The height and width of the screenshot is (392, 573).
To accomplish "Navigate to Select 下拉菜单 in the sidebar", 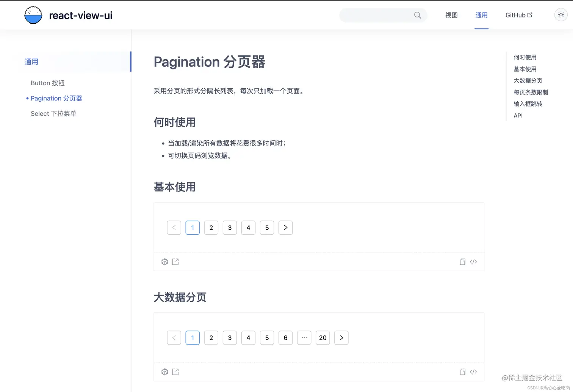I will click(x=53, y=113).
